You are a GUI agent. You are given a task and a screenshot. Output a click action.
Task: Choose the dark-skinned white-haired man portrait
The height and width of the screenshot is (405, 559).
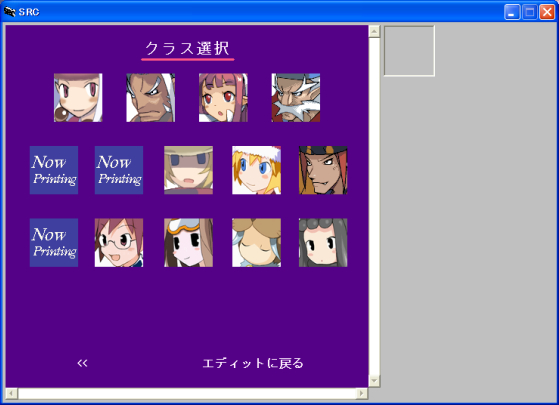click(x=150, y=98)
